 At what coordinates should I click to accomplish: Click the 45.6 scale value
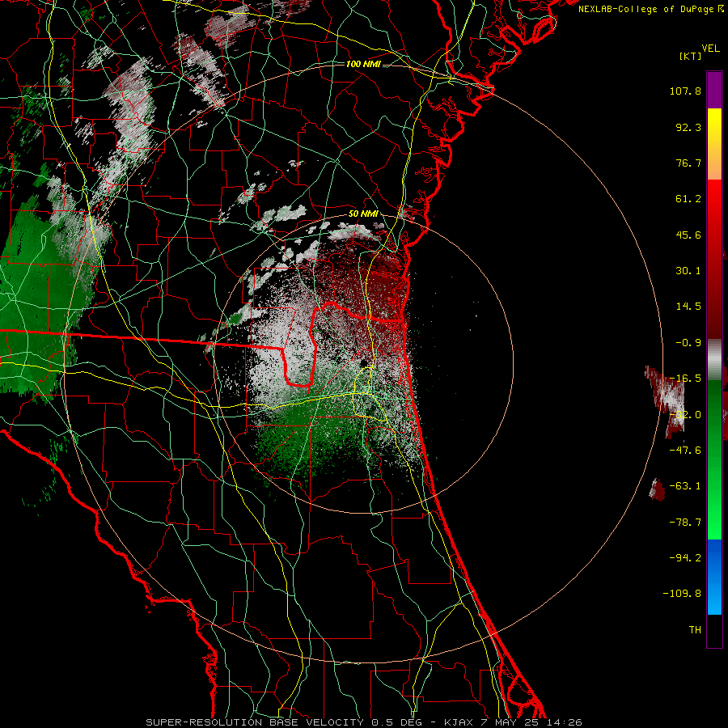(688, 235)
